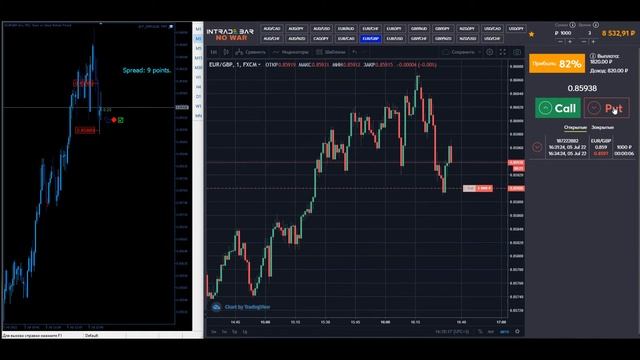This screenshot has width=640, height=360.
Task: Click the undo arrow in chart toolbar
Action: tap(355, 52)
